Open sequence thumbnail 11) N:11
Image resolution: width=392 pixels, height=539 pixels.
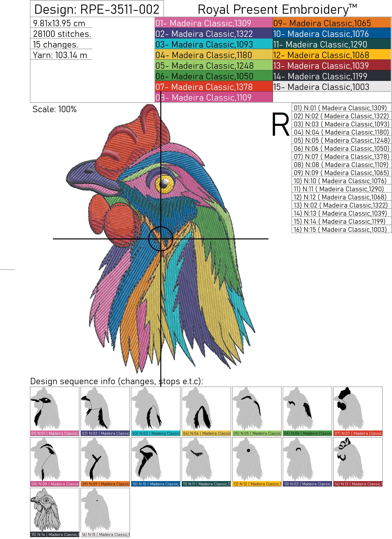pyautogui.click(x=206, y=462)
